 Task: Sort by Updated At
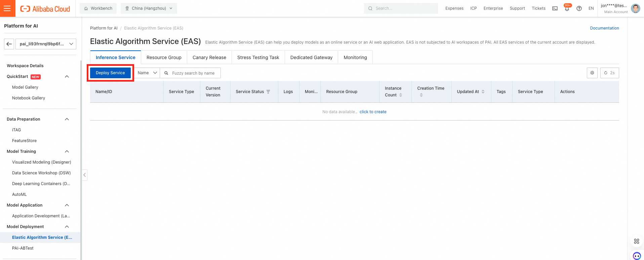point(483,92)
